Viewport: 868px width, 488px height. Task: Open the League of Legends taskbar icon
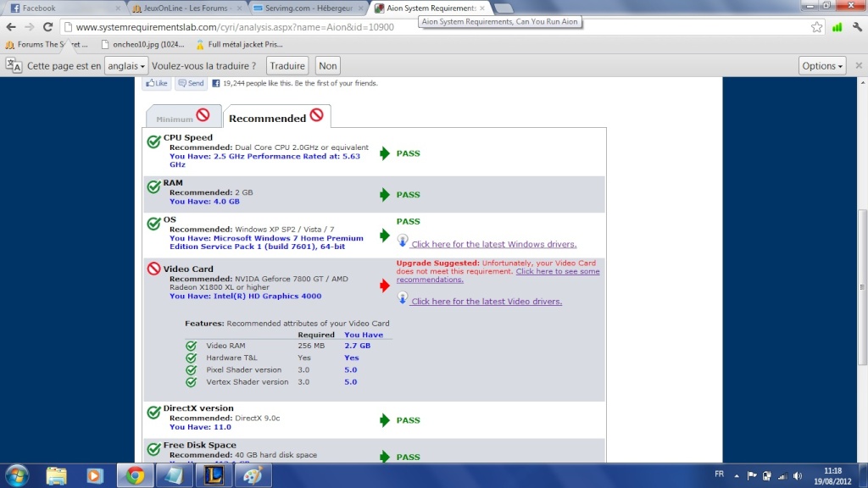pyautogui.click(x=214, y=476)
